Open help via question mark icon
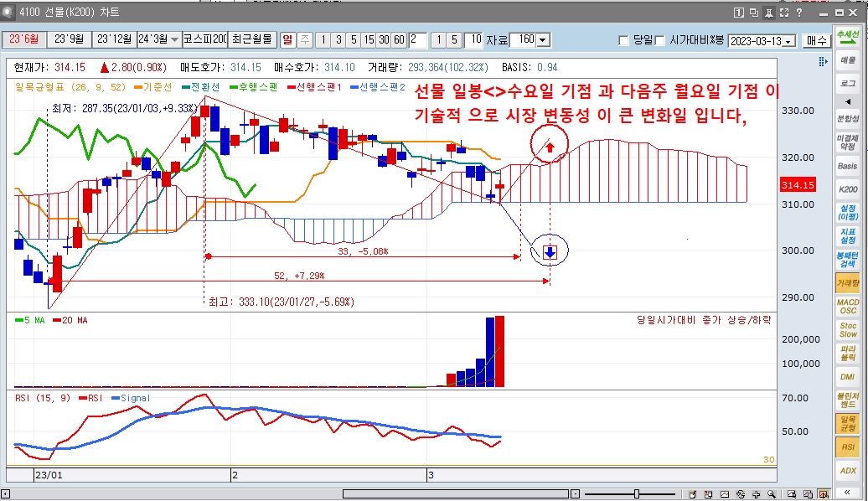868x501 pixels. click(798, 13)
